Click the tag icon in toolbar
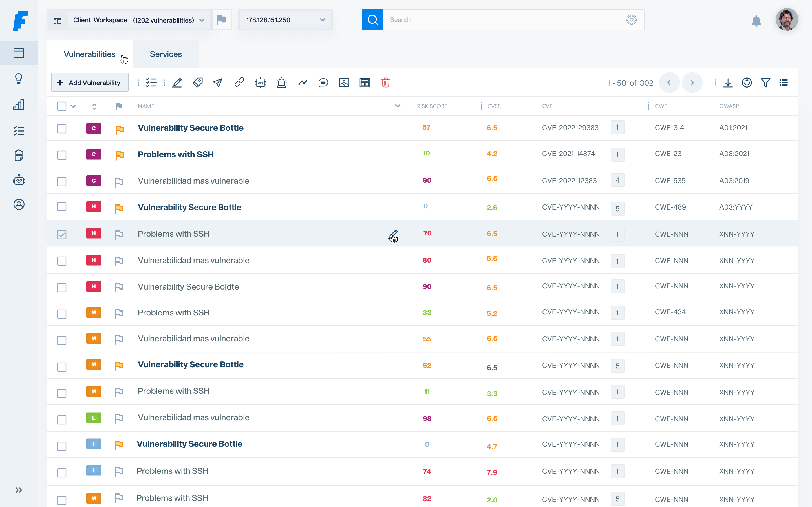Screen dimensions: 812x507 coord(198,83)
